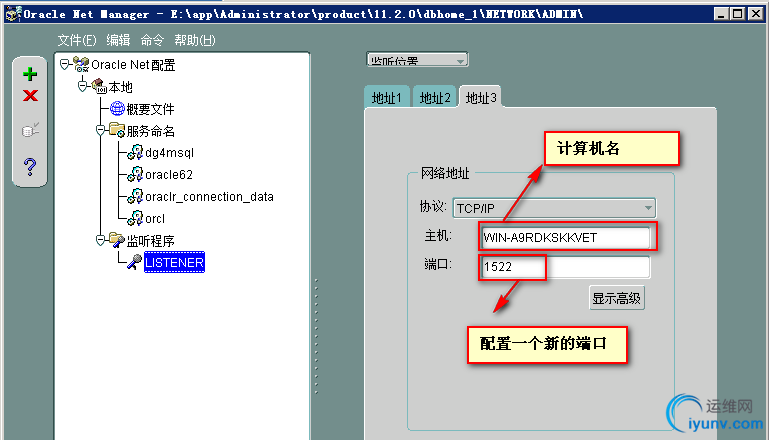Click the 主机 host name field
769x440 pixels.
point(565,237)
